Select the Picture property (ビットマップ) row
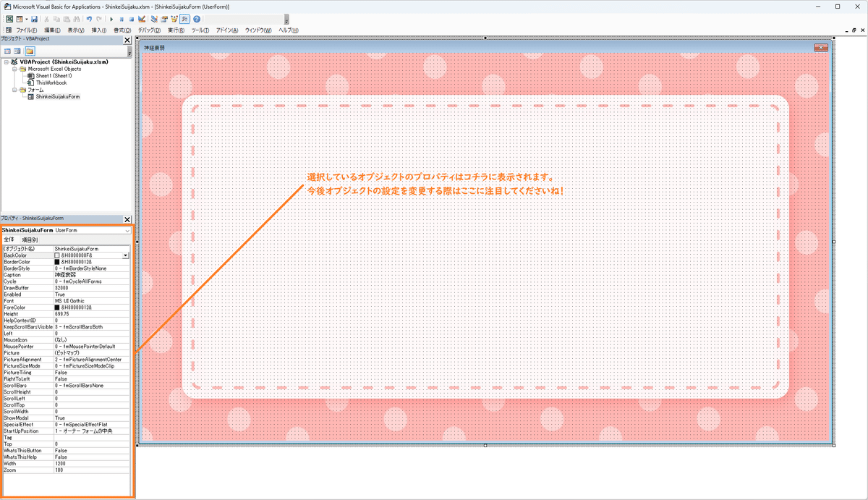 67,353
